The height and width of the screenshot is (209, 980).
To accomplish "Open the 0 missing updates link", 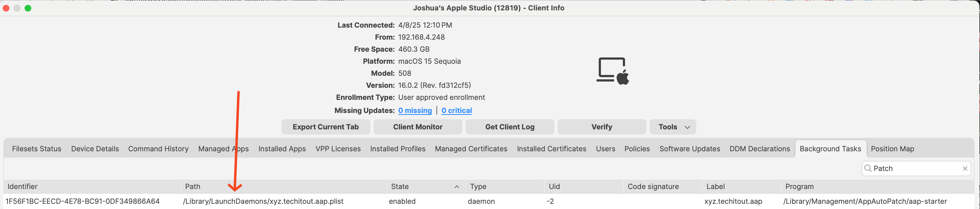I will (x=415, y=111).
